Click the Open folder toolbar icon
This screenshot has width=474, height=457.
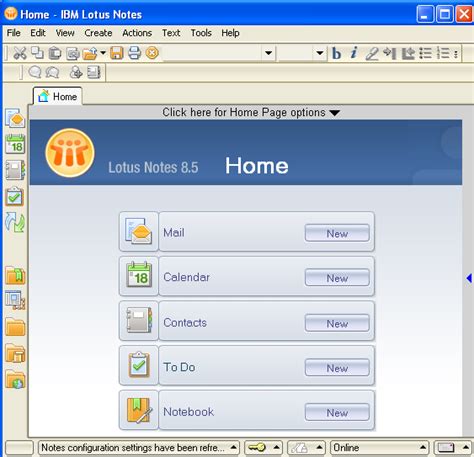pyautogui.click(x=90, y=53)
